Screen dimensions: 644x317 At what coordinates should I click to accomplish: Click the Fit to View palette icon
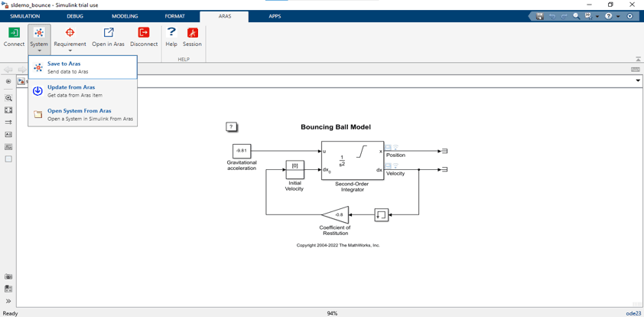tap(8, 110)
